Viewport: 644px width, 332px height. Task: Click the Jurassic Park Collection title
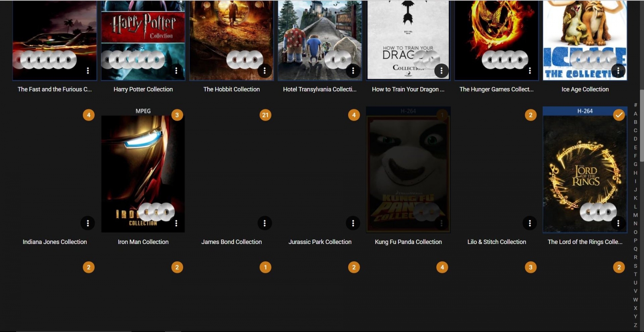pos(320,242)
